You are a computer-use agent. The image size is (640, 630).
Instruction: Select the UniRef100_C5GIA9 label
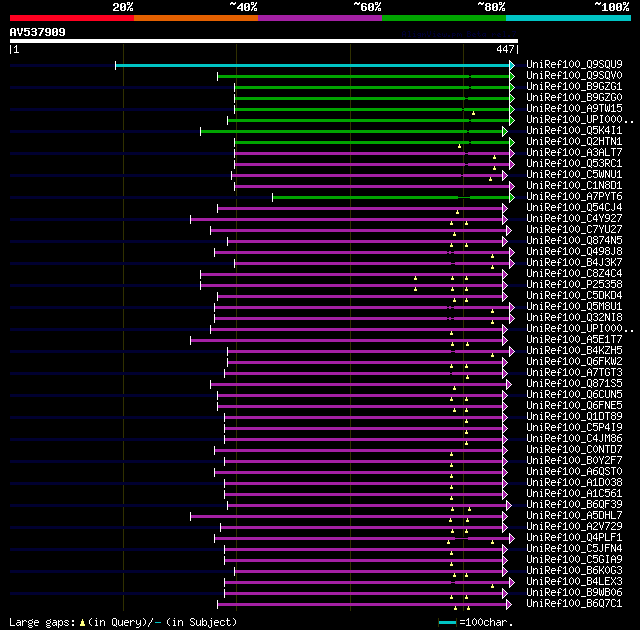(574, 560)
